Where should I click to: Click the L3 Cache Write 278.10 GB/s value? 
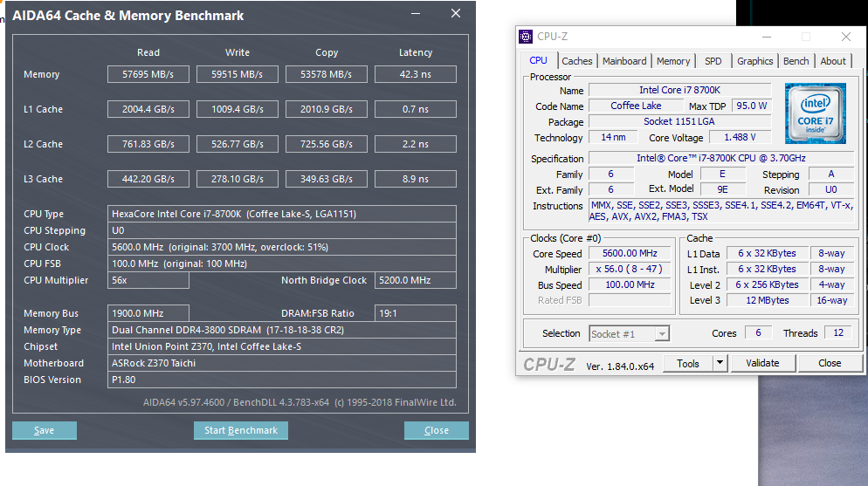click(238, 179)
